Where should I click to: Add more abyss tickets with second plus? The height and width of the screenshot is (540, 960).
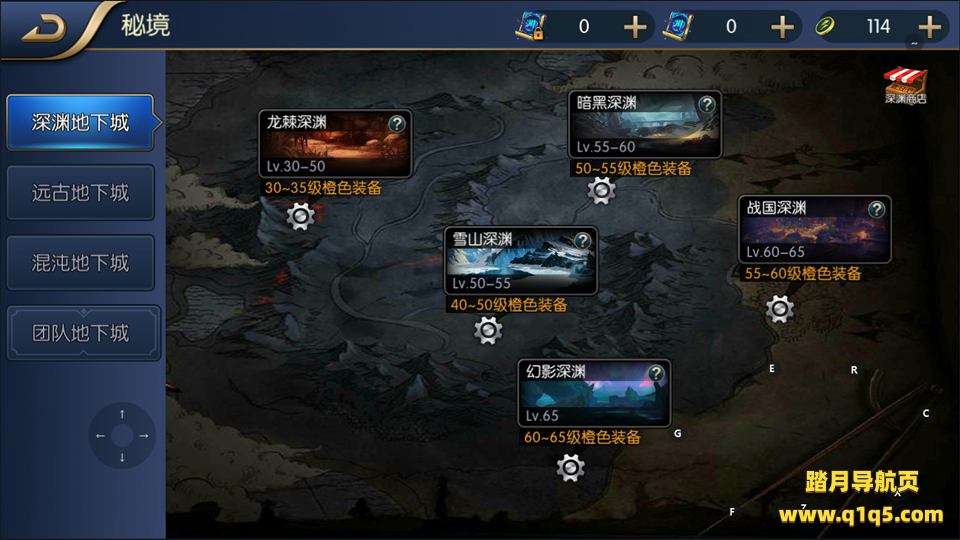(782, 27)
